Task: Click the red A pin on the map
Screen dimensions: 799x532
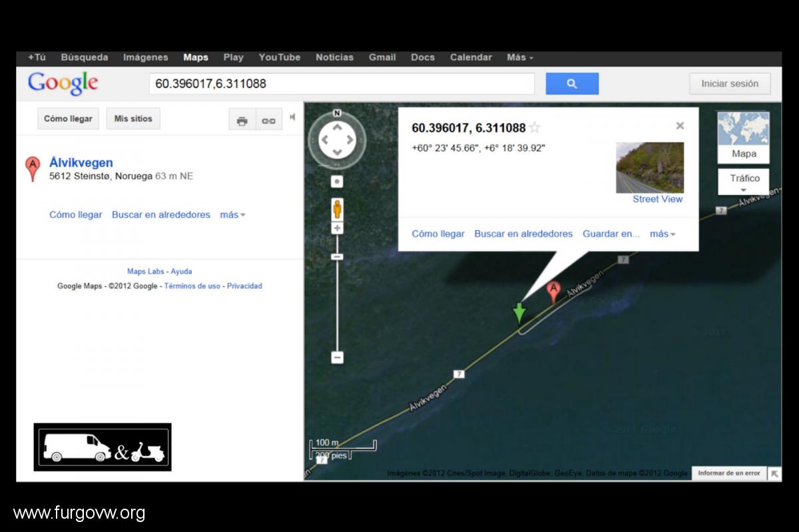Action: click(553, 292)
